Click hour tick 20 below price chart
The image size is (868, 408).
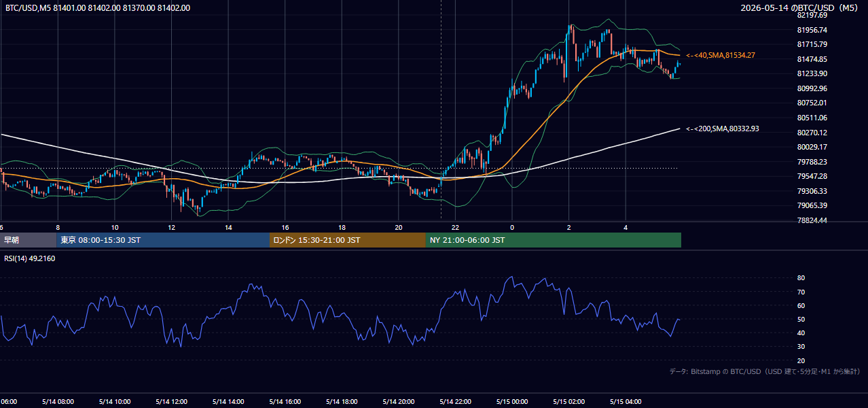pyautogui.click(x=398, y=227)
